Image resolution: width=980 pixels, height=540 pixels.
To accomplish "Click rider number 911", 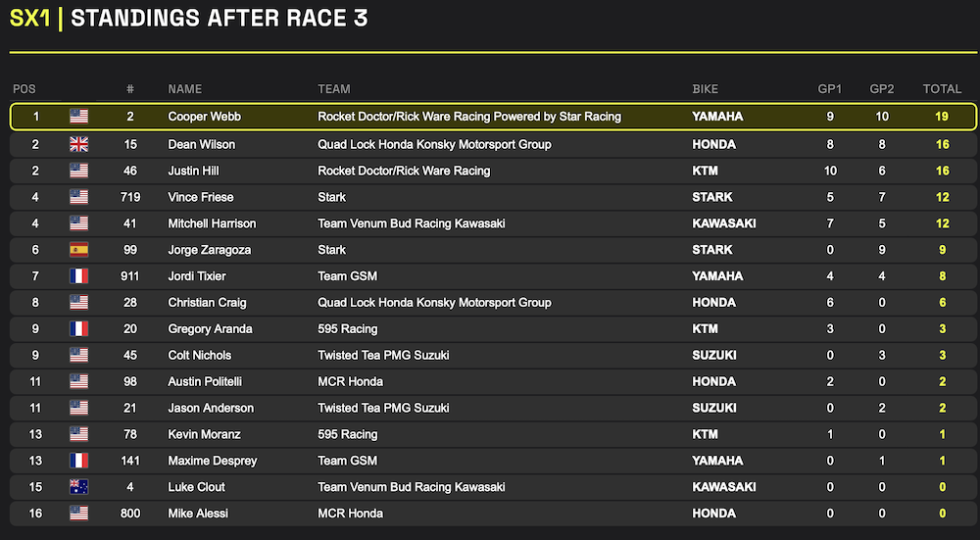I will (130, 275).
